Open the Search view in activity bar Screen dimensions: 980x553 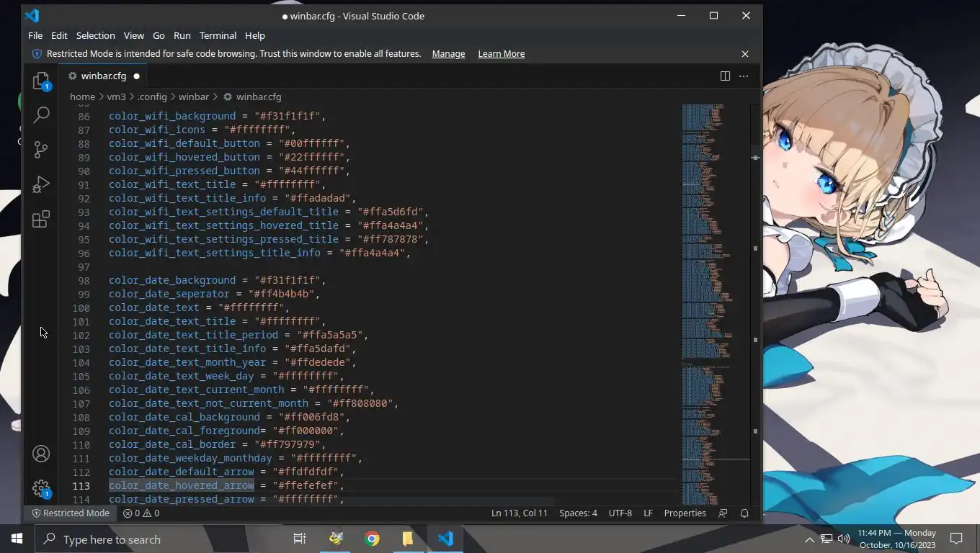tap(41, 114)
